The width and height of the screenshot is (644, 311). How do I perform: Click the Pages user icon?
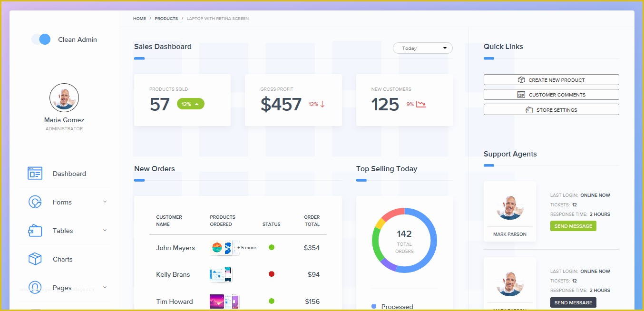pyautogui.click(x=35, y=287)
